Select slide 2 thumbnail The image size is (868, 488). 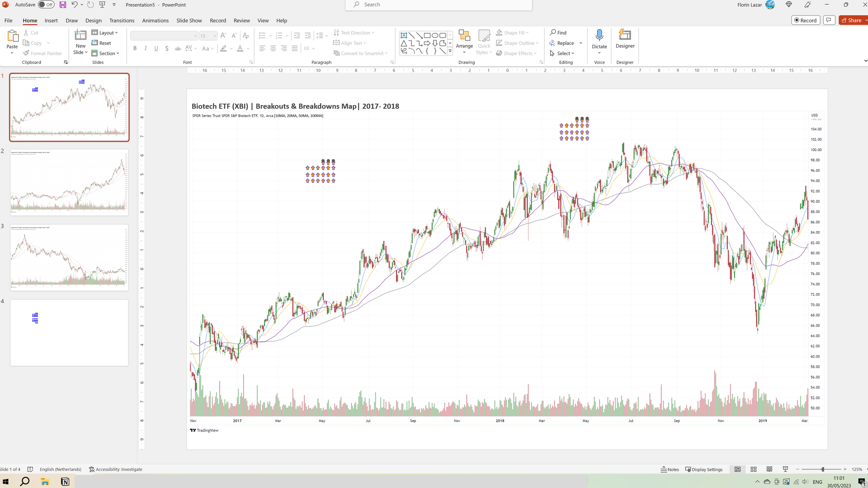tap(69, 182)
